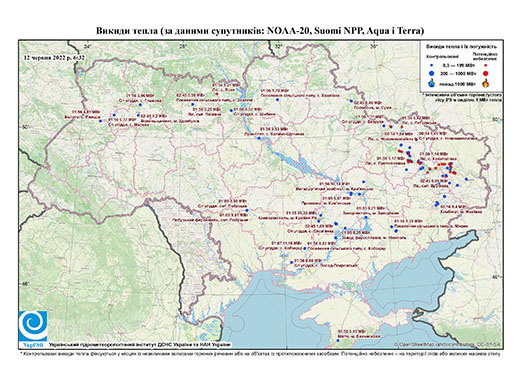Click the small blue legend dot
Image resolution: width=520 pixels, height=368 pixels.
[x=432, y=65]
